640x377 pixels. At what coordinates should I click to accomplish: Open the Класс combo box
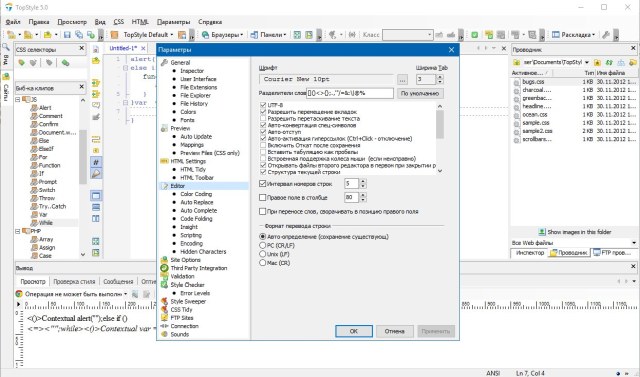pos(407,35)
